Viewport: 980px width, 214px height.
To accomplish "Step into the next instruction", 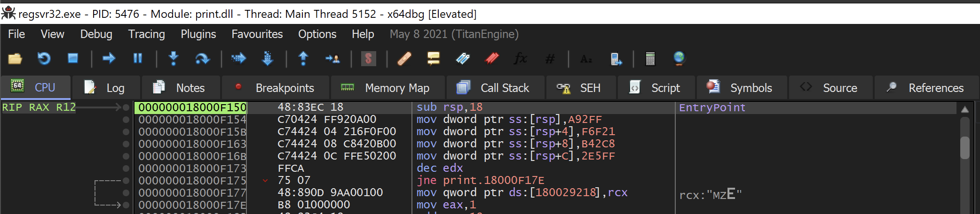I will point(174,59).
